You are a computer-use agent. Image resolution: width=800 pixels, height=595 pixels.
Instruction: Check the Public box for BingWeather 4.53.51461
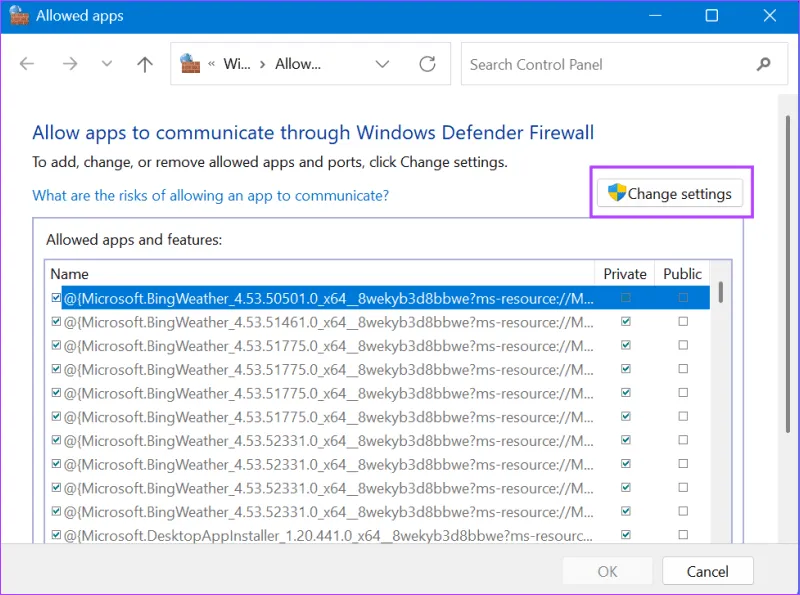[x=682, y=322]
